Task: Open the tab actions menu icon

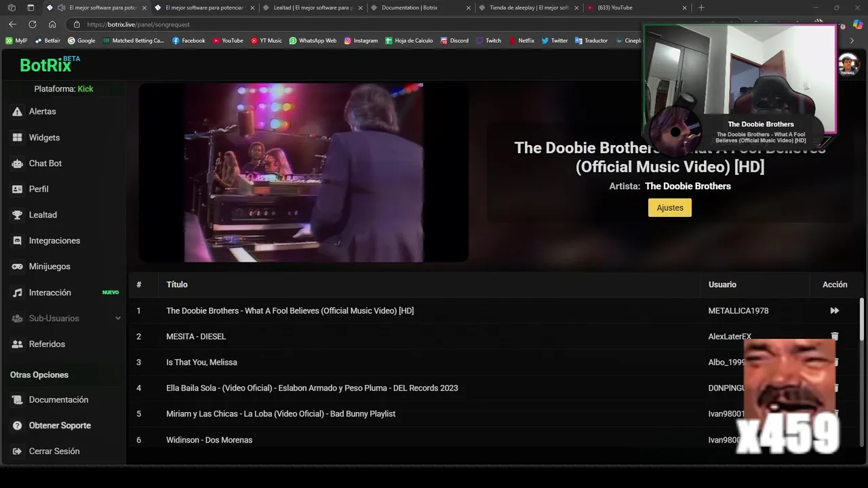Action: tap(31, 7)
